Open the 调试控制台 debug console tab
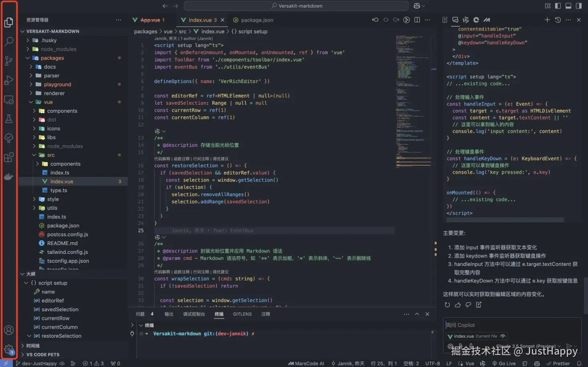This screenshot has height=367, width=588. (x=194, y=314)
